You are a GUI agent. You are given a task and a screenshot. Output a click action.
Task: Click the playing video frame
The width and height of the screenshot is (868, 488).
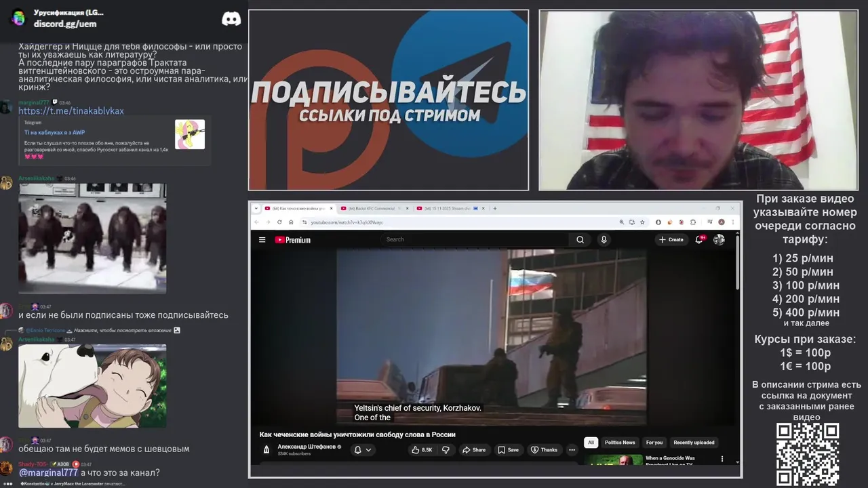click(492, 337)
